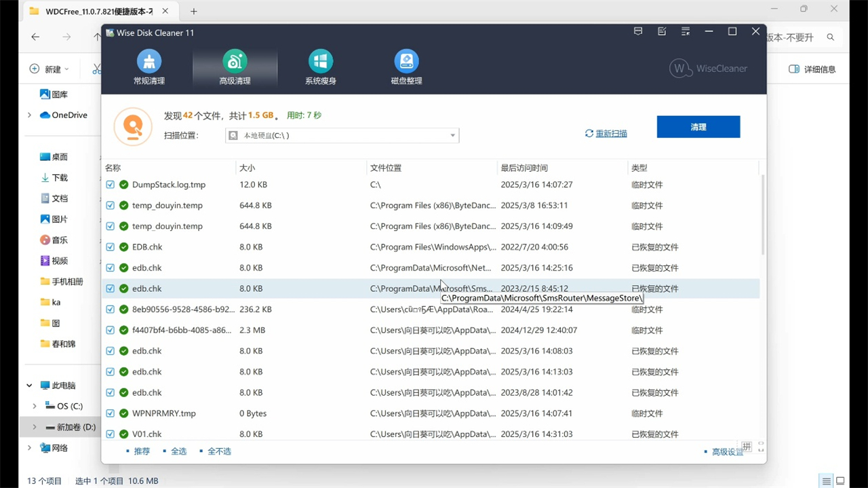This screenshot has width=868, height=488.
Task: Click the green status icon of DumpStack.log.tmp
Action: click(123, 185)
